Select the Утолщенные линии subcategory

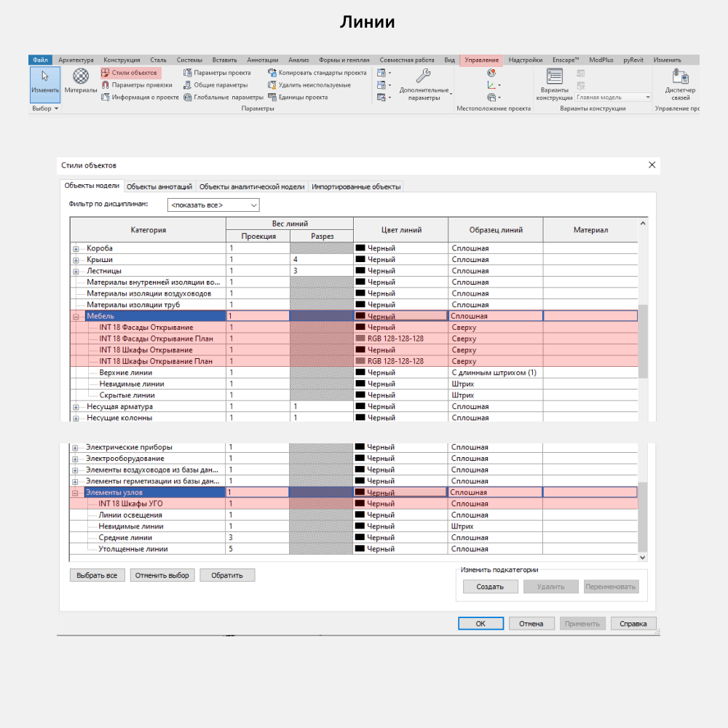point(132,549)
